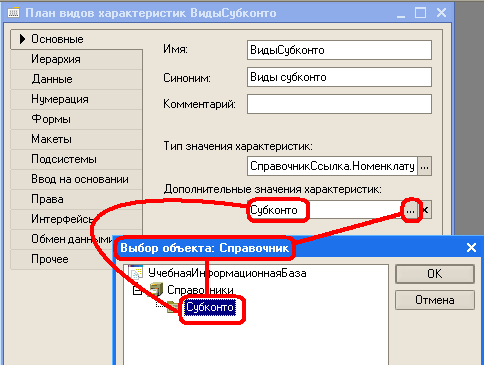Screen dimensions: 484x365
Task: Minimize the План видов характеристик window
Action: pyautogui.click(x=401, y=13)
